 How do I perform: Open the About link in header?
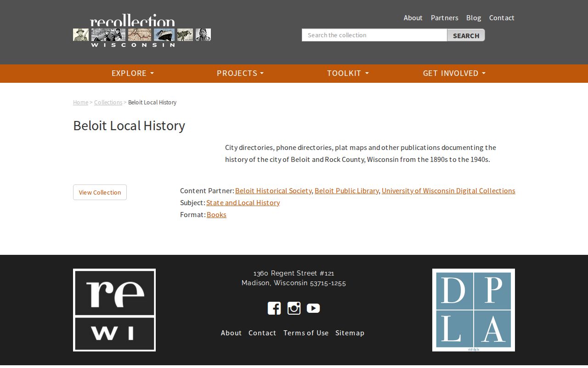click(413, 17)
